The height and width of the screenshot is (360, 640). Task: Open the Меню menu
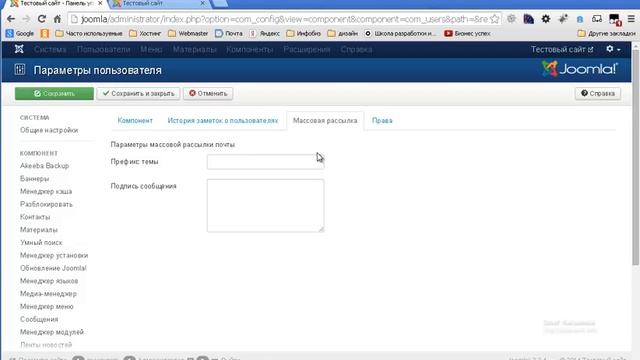point(151,49)
